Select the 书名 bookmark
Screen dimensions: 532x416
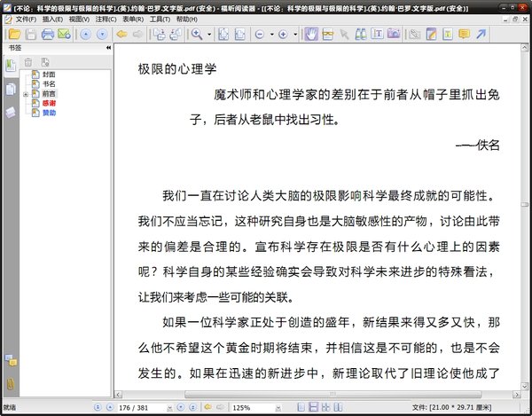[49, 83]
